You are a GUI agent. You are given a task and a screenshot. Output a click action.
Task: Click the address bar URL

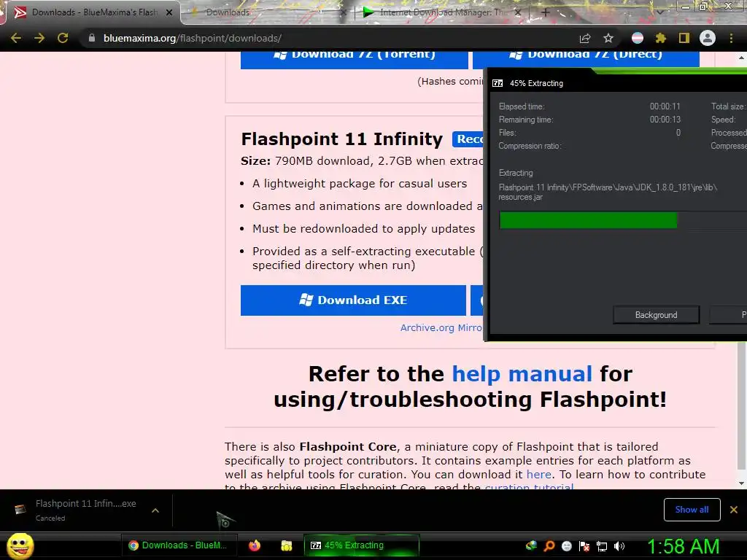(193, 38)
